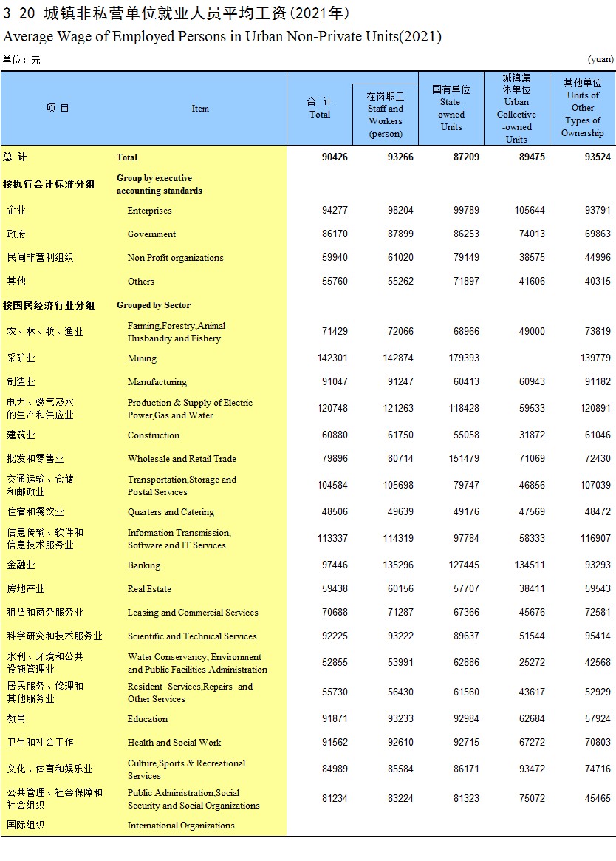Click the State-owned Units column header

pyautogui.click(x=451, y=108)
